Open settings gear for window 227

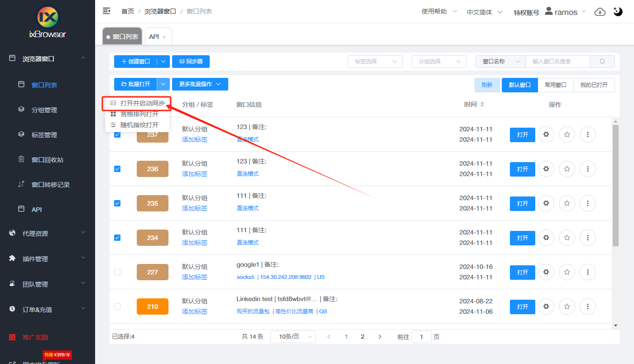point(546,272)
